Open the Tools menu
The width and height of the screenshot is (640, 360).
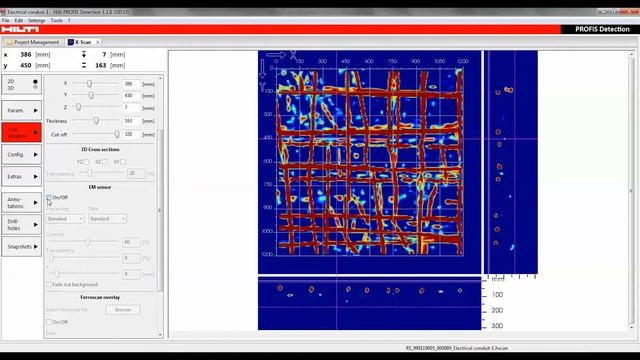pyautogui.click(x=57, y=20)
